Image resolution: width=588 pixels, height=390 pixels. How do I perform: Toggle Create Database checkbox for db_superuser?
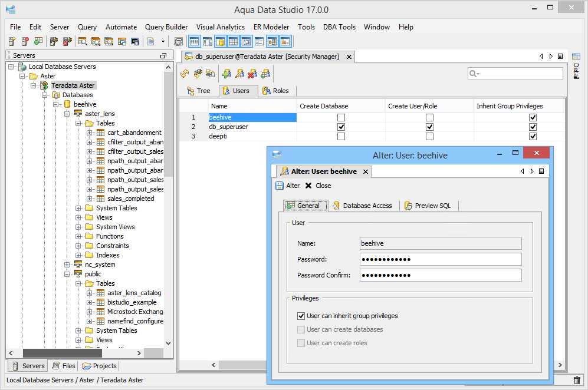(x=341, y=127)
